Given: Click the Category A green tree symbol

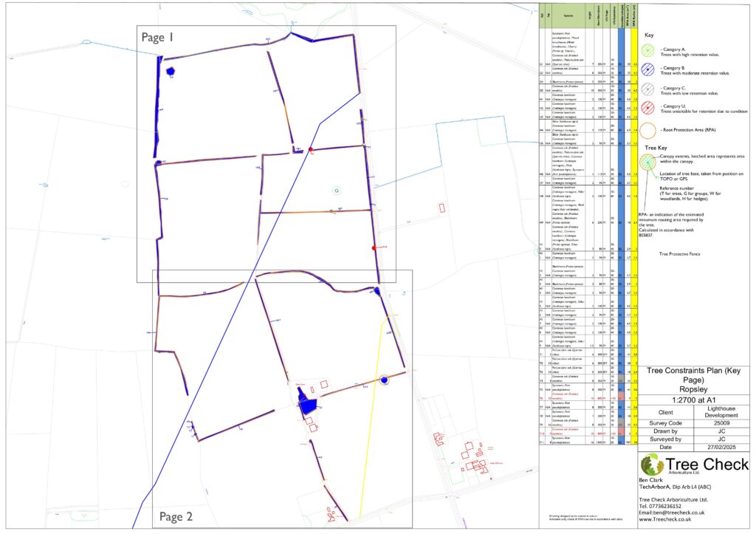Looking at the screenshot, I should click(647, 49).
